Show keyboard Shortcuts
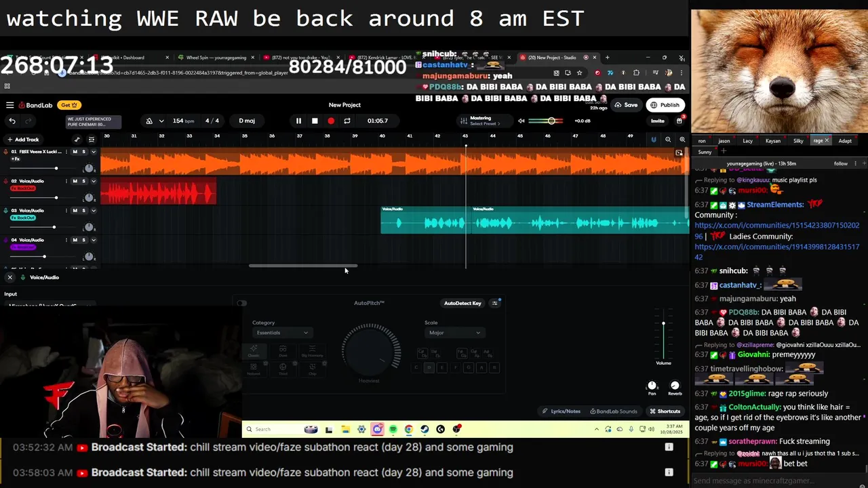This screenshot has width=868, height=488. coord(665,411)
